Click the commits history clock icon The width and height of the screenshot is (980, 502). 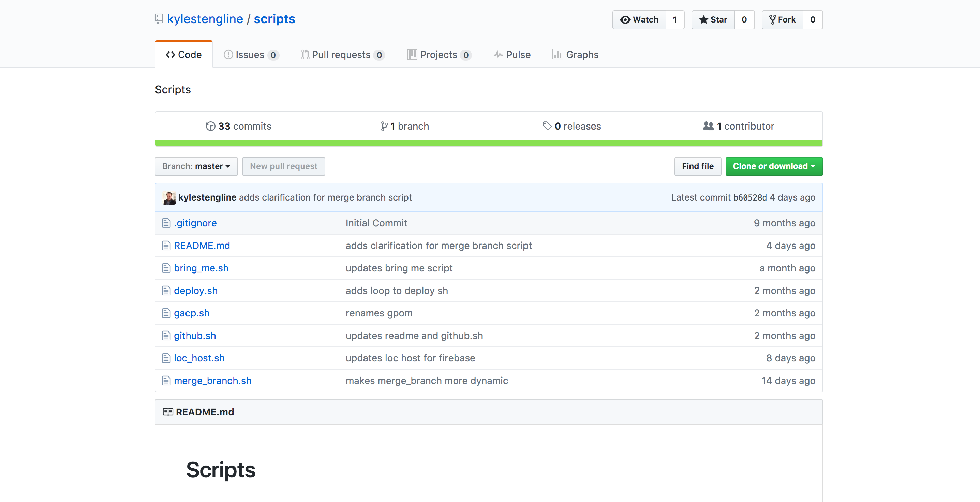[210, 127]
